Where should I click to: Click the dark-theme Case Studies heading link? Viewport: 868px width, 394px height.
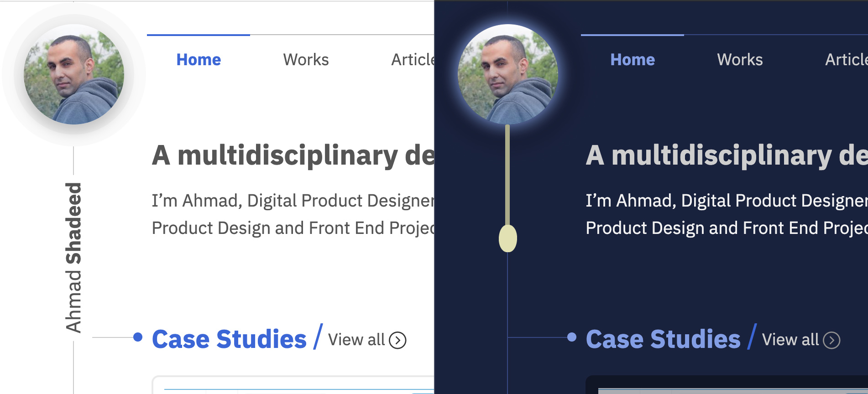[663, 339]
